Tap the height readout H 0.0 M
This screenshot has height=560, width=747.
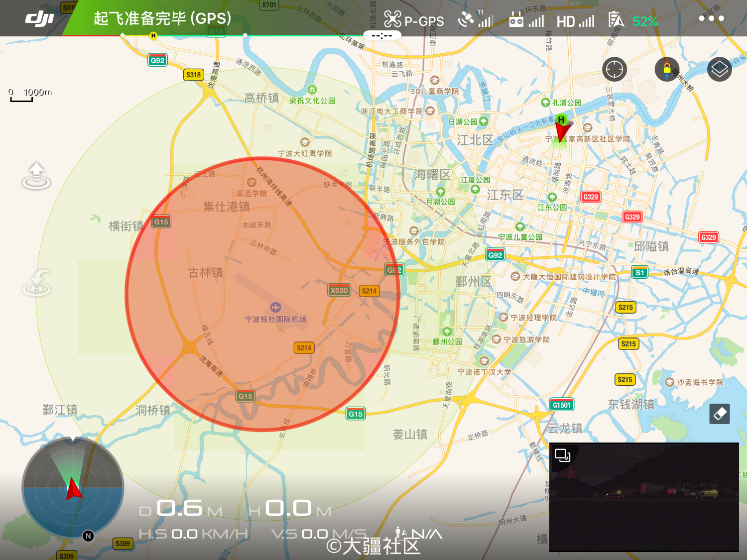click(290, 509)
